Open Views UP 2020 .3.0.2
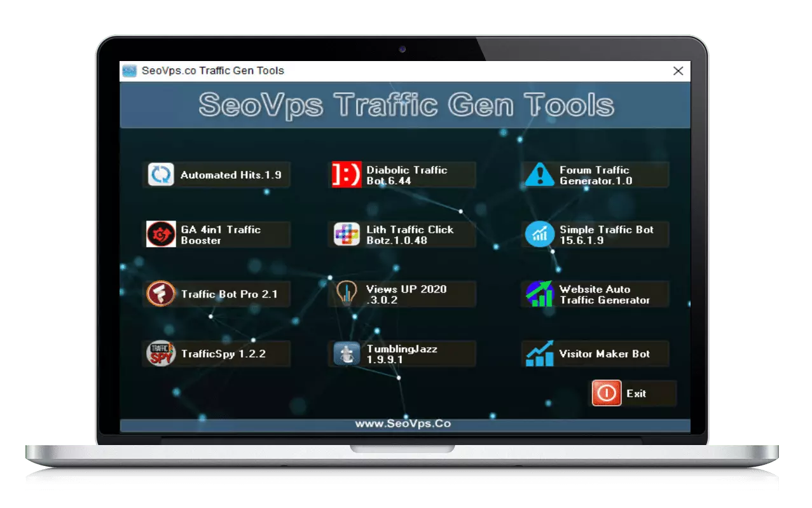The width and height of the screenshot is (812, 508). (x=403, y=294)
